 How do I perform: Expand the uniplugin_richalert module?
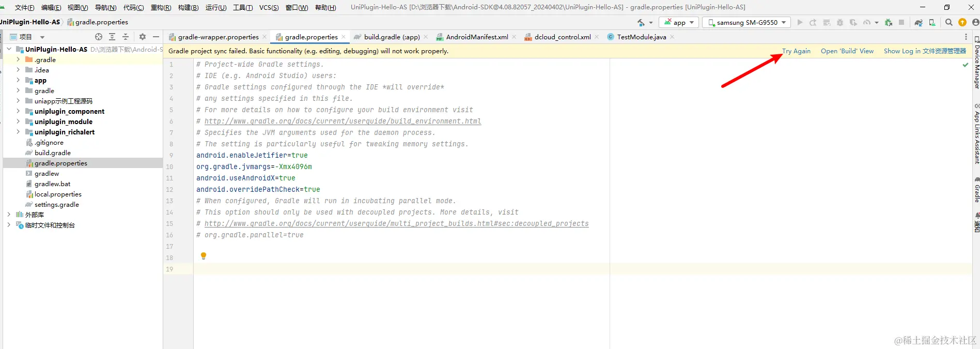pos(18,132)
